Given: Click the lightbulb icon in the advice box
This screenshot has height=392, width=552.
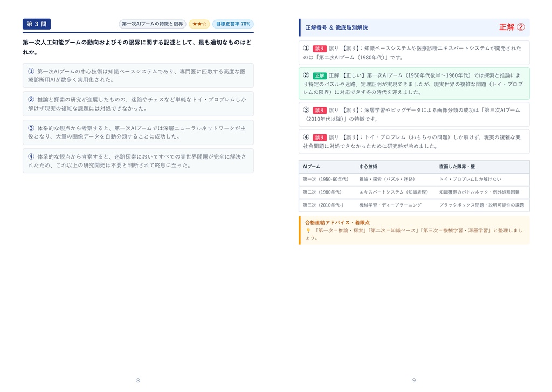Looking at the screenshot, I should coord(308,231).
